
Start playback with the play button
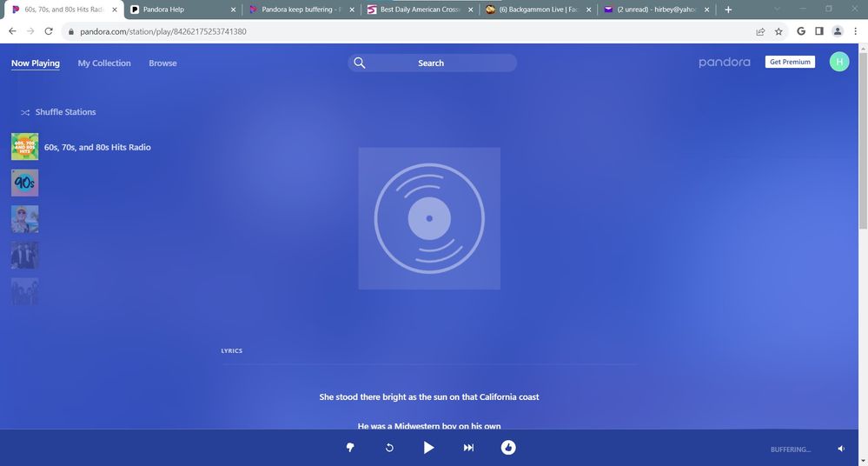[x=428, y=448]
